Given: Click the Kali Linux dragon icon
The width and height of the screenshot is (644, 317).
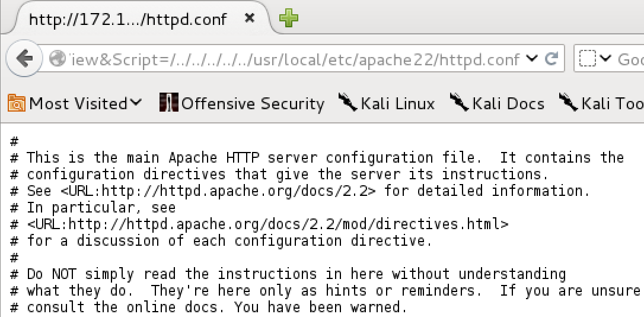Looking at the screenshot, I should pos(348,102).
